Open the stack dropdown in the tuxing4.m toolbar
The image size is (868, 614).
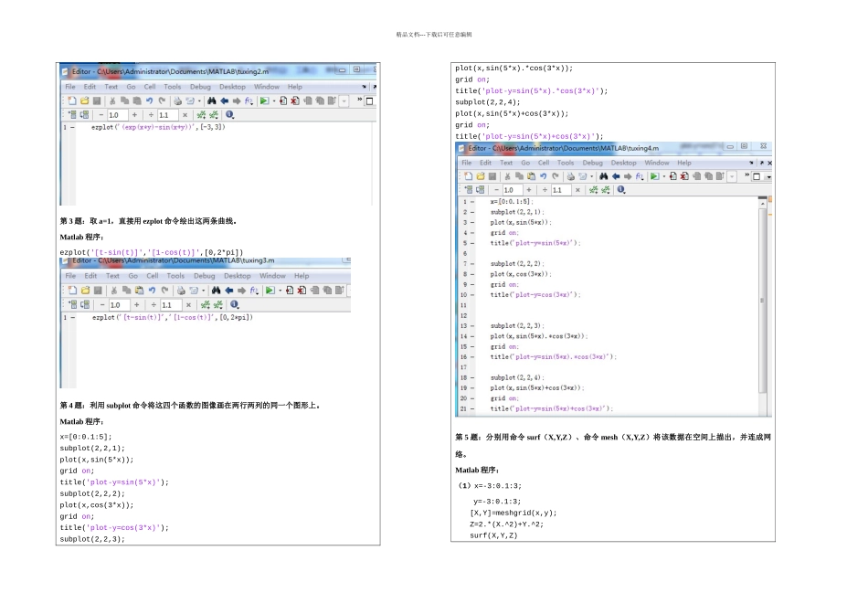(x=732, y=176)
